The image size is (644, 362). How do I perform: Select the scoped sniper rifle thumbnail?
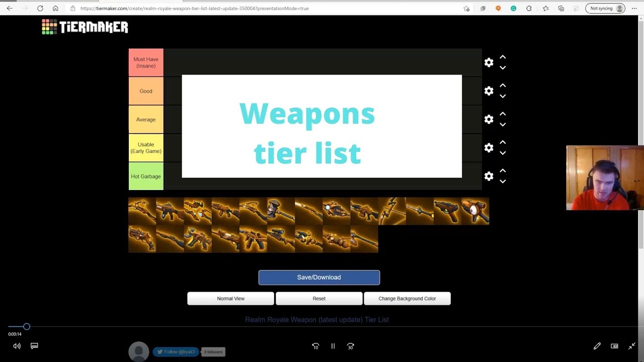point(281,239)
